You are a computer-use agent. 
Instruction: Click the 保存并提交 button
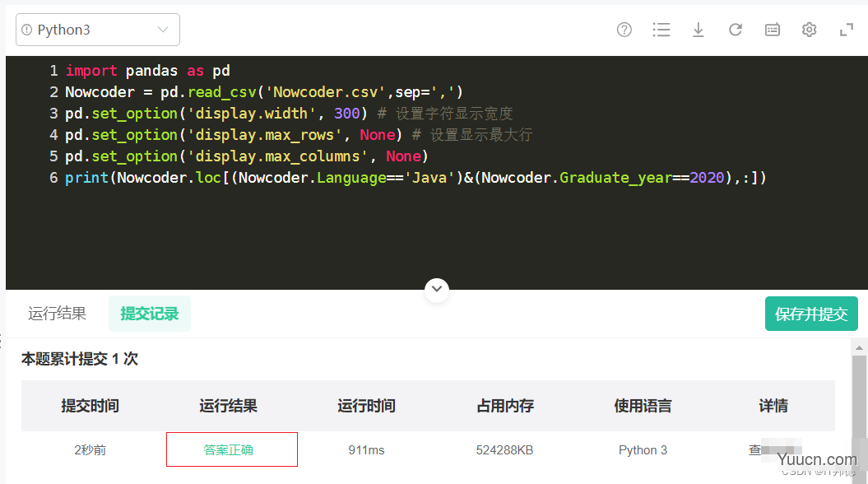pyautogui.click(x=811, y=314)
